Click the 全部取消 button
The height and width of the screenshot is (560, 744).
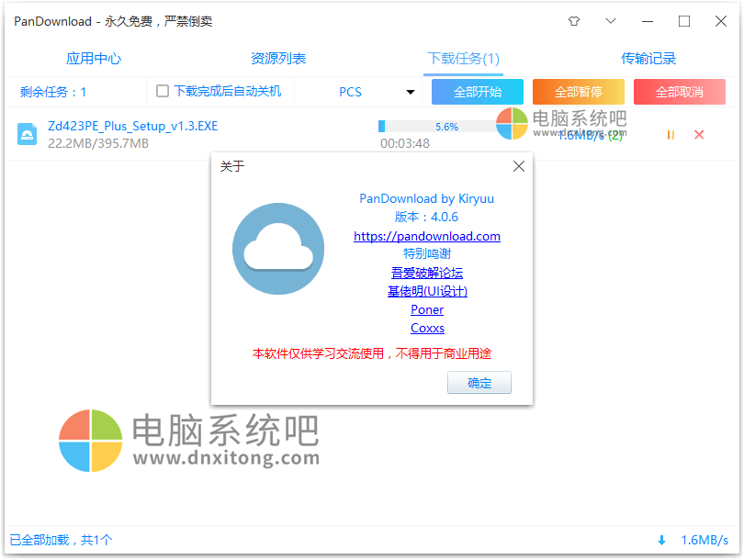tap(680, 92)
